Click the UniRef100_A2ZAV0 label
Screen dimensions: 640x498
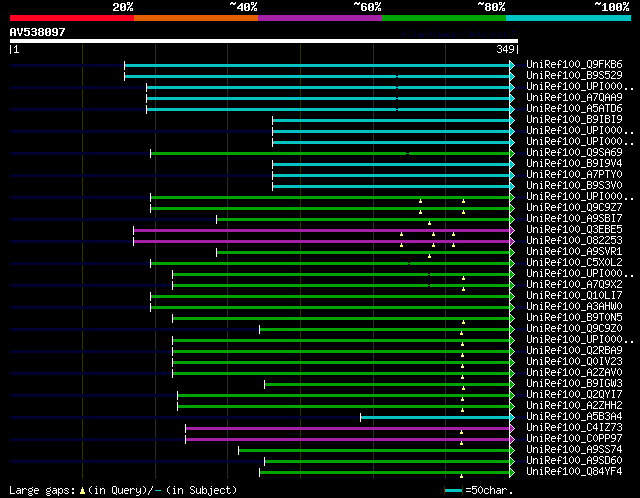click(574, 373)
